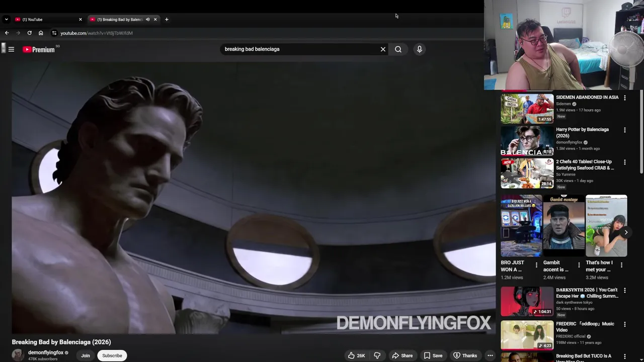Open options for Harry Potter by Balenciaga
This screenshot has height=362, width=644.
[x=625, y=130]
